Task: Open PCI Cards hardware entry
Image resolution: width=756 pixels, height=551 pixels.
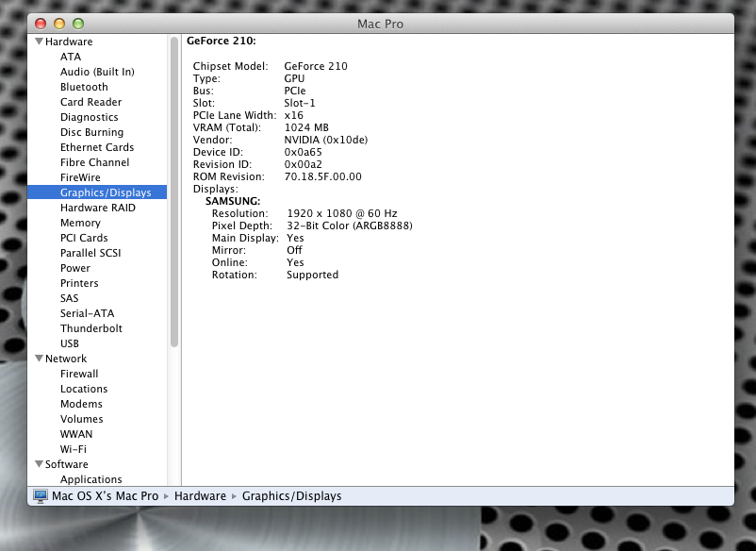Action: pos(84,238)
